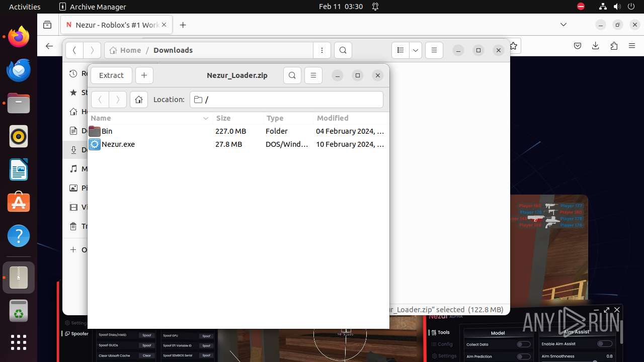The height and width of the screenshot is (362, 644).
Task: Go back in Archive Manager location
Action: pos(100,100)
